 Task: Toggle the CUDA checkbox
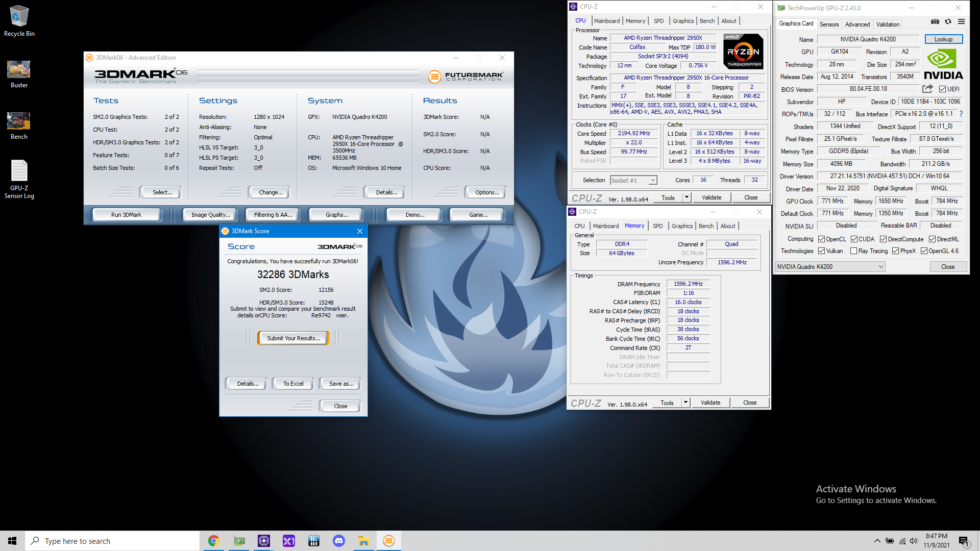point(854,239)
